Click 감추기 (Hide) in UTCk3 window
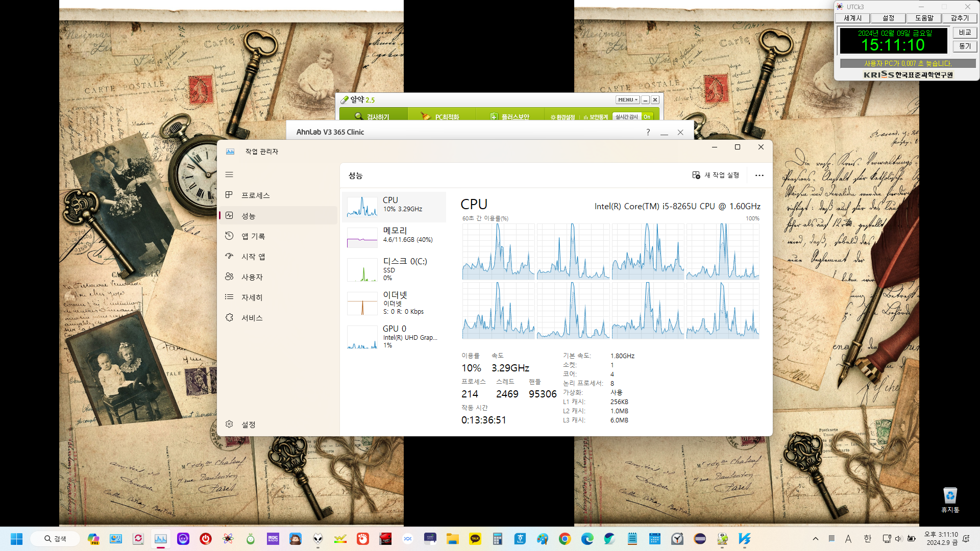The width and height of the screenshot is (980, 551). [x=960, y=18]
